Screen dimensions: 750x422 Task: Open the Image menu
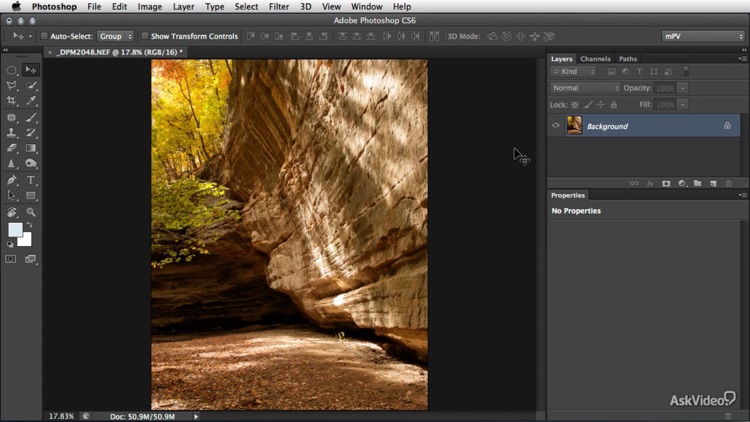pyautogui.click(x=150, y=7)
